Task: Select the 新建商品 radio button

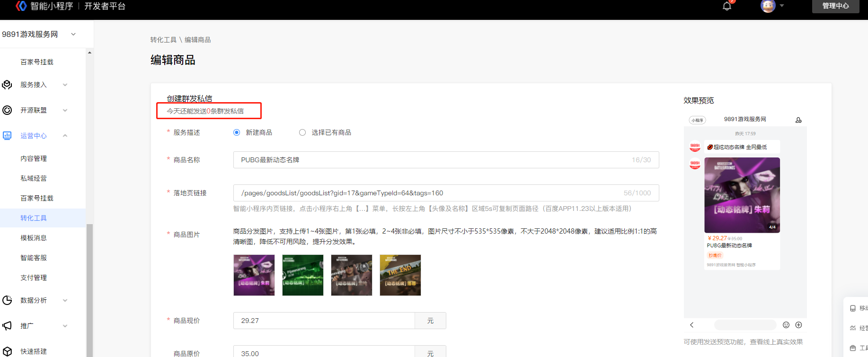Action: point(237,132)
